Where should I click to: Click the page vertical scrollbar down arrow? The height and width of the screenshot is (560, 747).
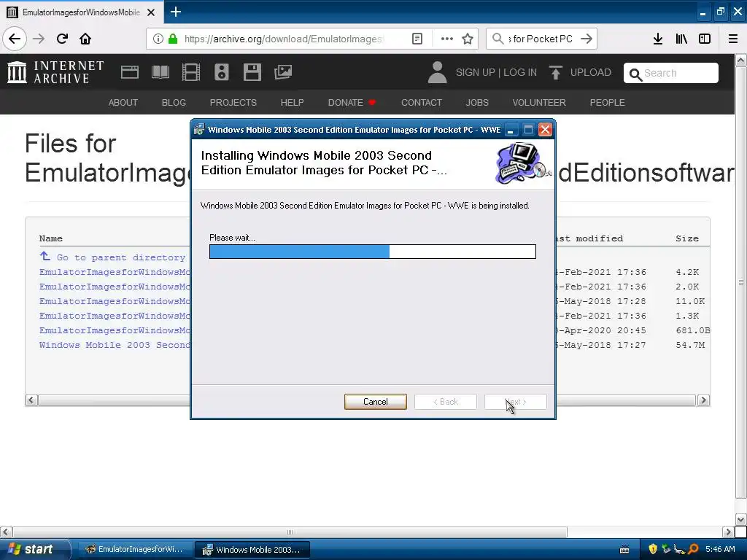741,519
